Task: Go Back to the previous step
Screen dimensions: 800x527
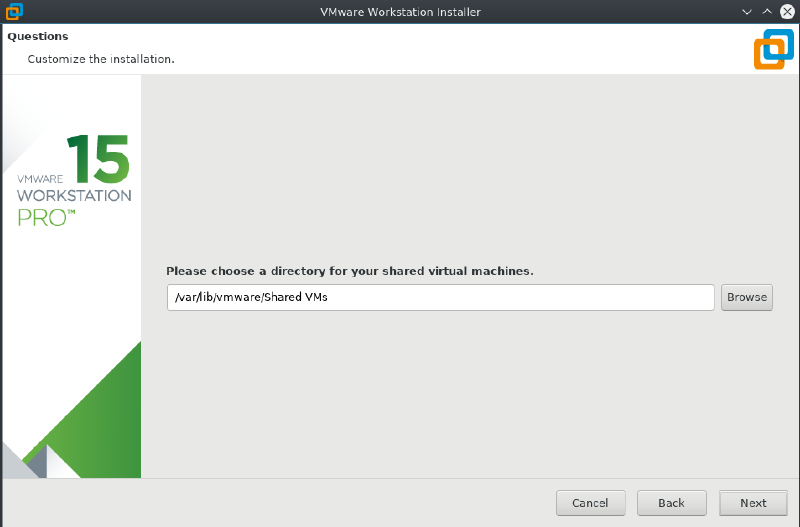Action: coord(671,503)
